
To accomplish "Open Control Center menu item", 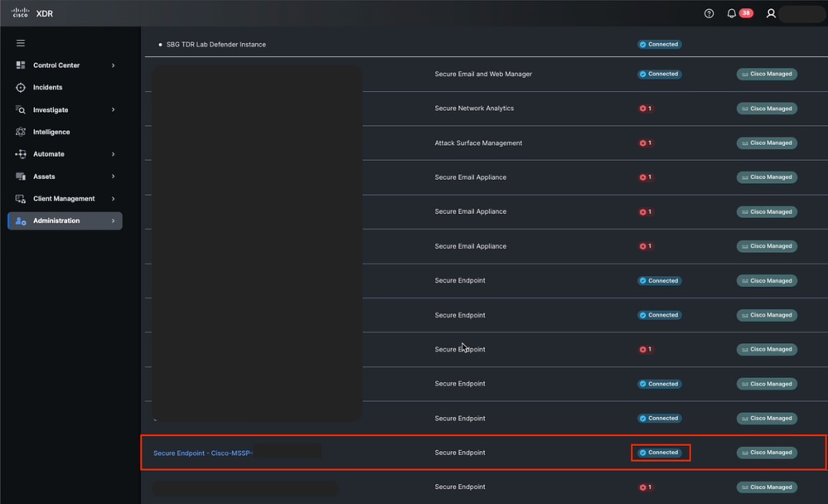I will coord(65,65).
